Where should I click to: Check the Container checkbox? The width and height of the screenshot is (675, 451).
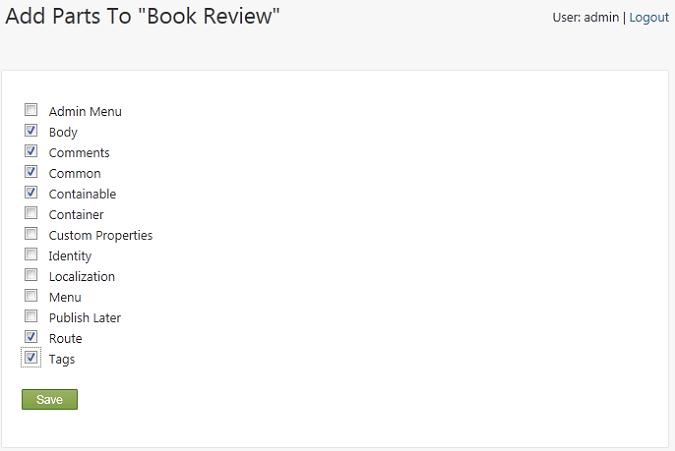(31, 213)
